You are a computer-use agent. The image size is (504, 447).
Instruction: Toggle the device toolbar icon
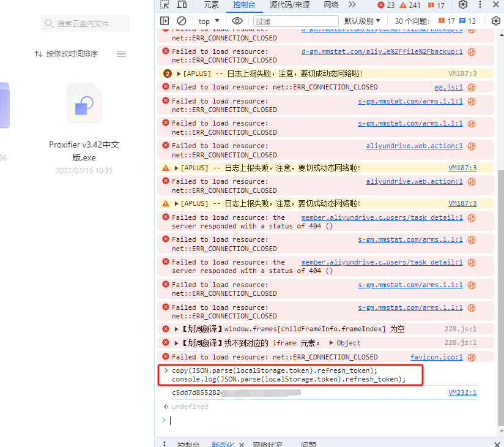pos(182,5)
